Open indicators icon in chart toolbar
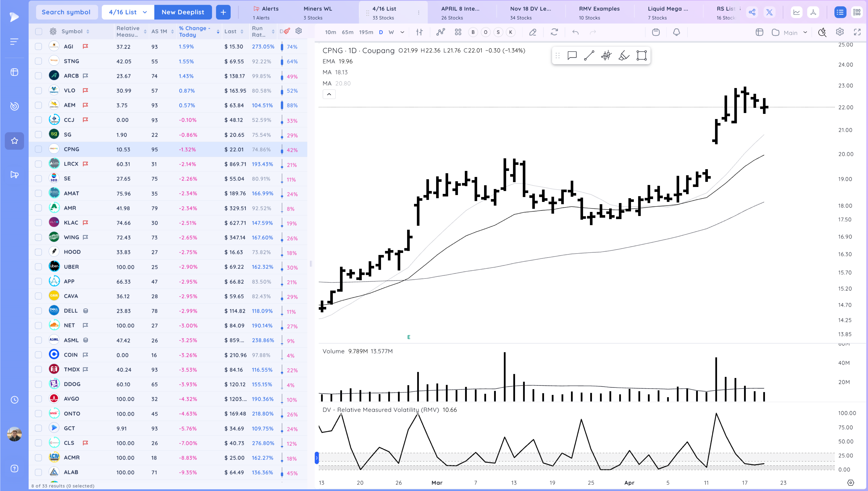Image resolution: width=868 pixels, height=491 pixels. tap(441, 32)
